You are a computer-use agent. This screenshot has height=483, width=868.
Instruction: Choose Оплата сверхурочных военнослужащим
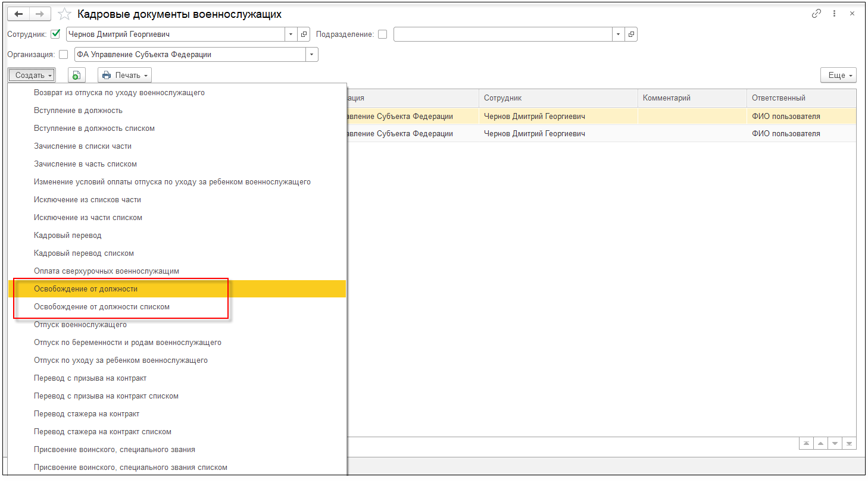tap(177, 271)
